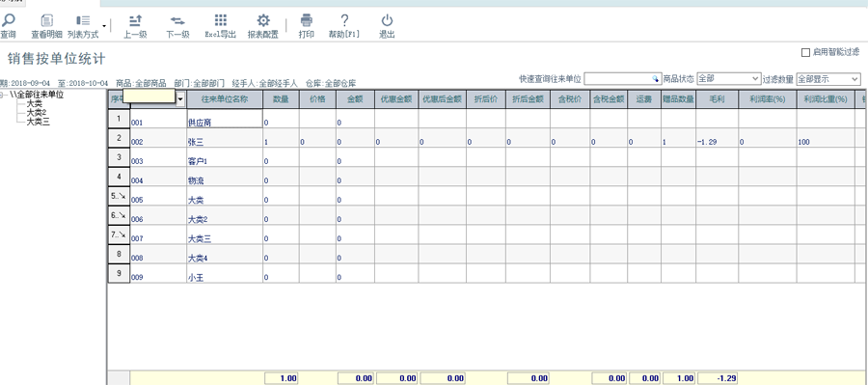
Task: Click the 退出 power icon
Action: (387, 21)
